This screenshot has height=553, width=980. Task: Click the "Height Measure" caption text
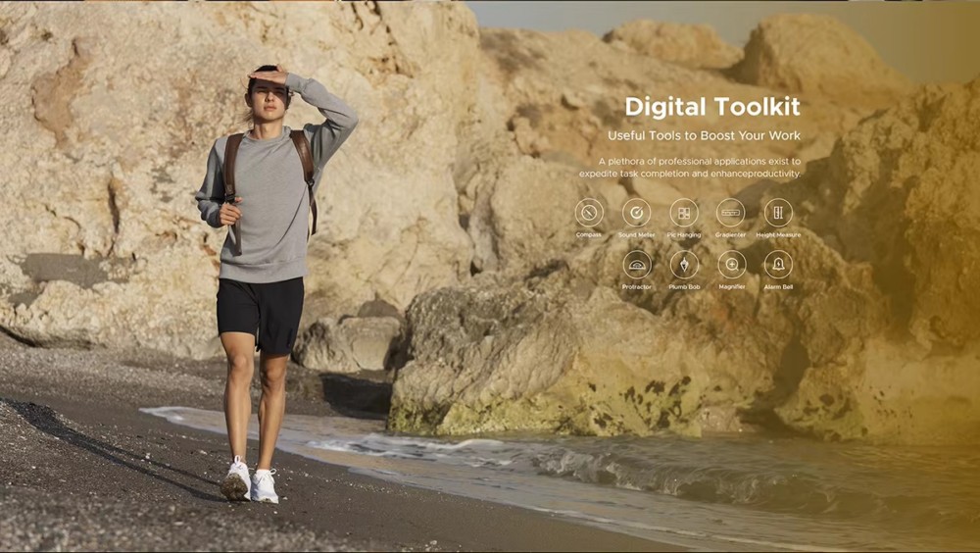[x=778, y=235]
